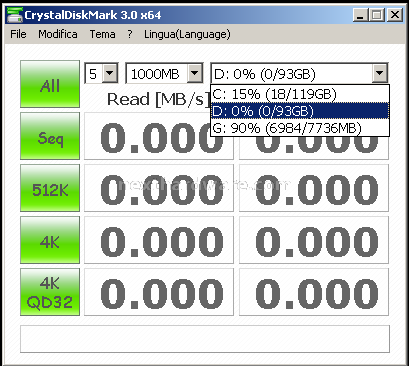409x366 pixels.
Task: Select drive G: 90% (6984/7736MB)
Action: (x=300, y=128)
